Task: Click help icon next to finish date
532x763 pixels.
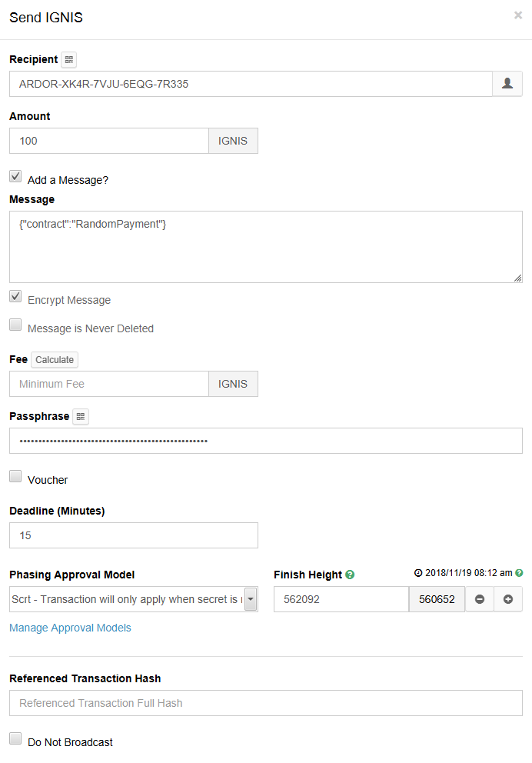Action: tap(519, 573)
